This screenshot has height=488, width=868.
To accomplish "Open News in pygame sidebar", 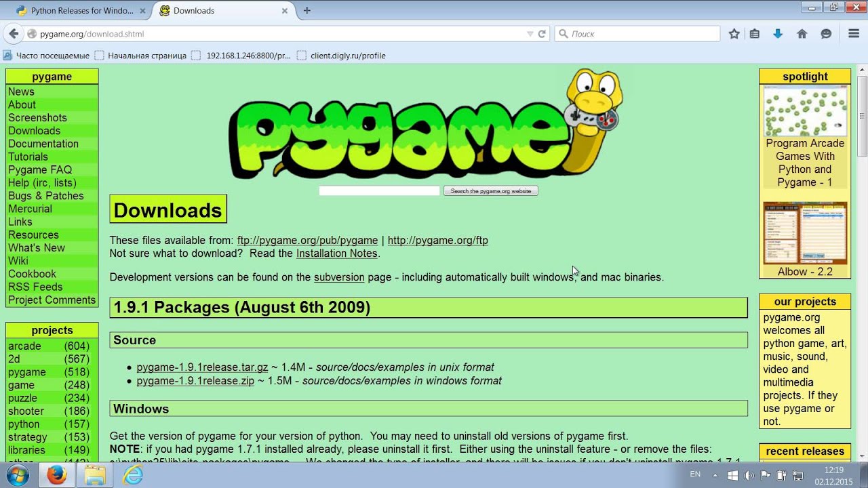I will tap(21, 91).
